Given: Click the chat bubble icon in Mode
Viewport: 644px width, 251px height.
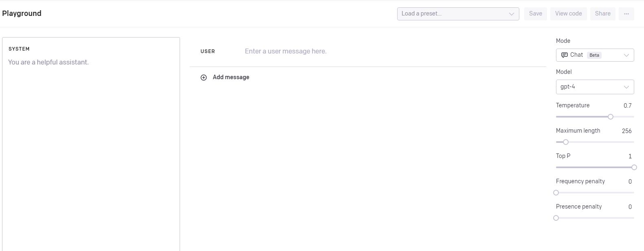Looking at the screenshot, I should [564, 55].
